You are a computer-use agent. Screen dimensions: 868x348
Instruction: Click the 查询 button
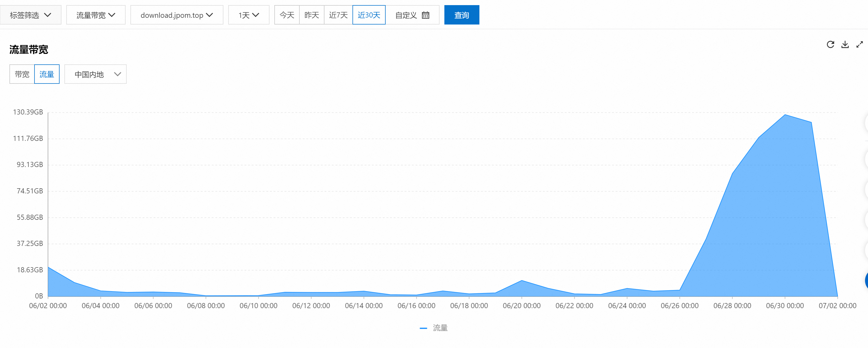[x=462, y=15]
